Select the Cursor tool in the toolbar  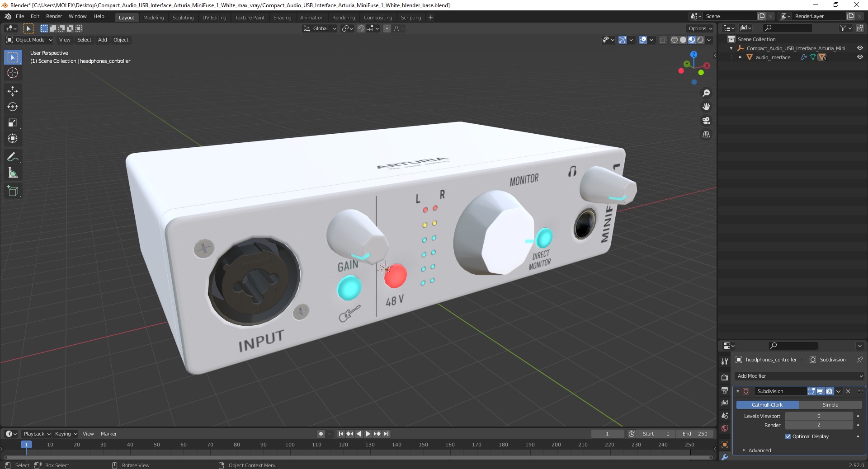pos(13,73)
